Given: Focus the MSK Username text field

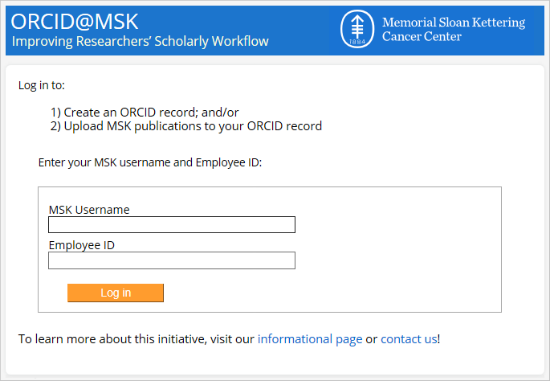Looking at the screenshot, I should [x=172, y=225].
